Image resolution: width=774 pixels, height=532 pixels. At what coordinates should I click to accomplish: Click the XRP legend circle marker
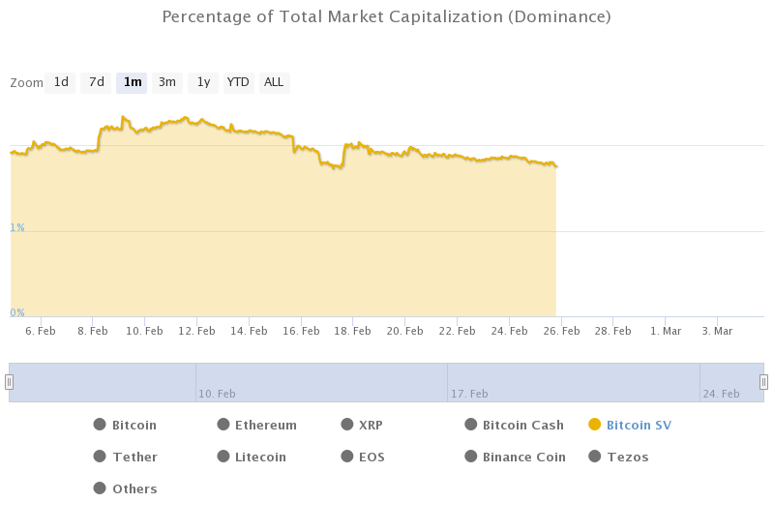(x=347, y=425)
